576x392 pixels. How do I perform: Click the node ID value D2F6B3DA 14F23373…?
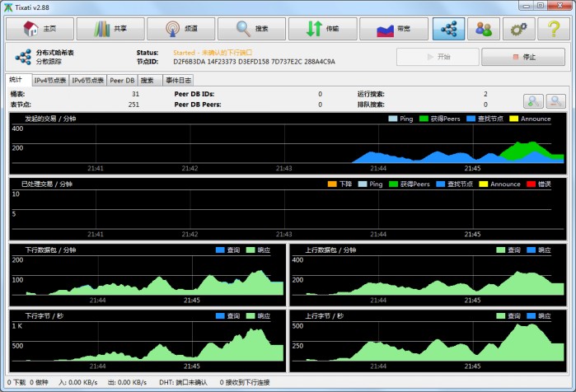pyautogui.click(x=254, y=62)
